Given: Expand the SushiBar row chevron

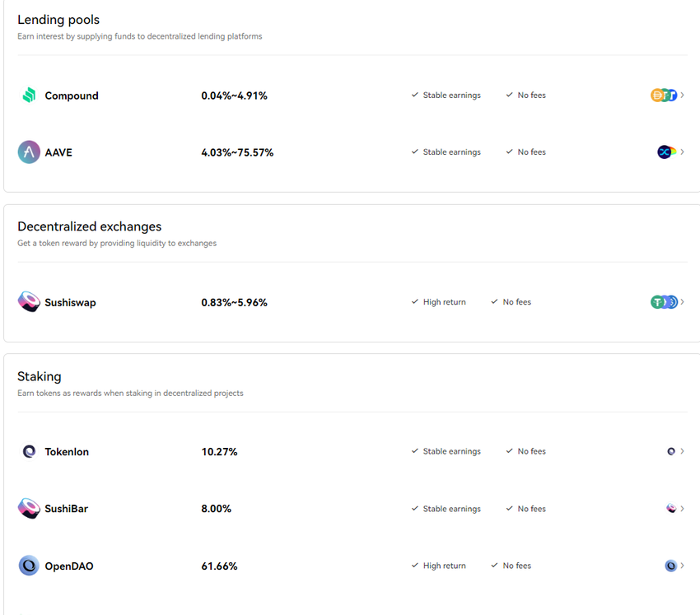Looking at the screenshot, I should 682,508.
